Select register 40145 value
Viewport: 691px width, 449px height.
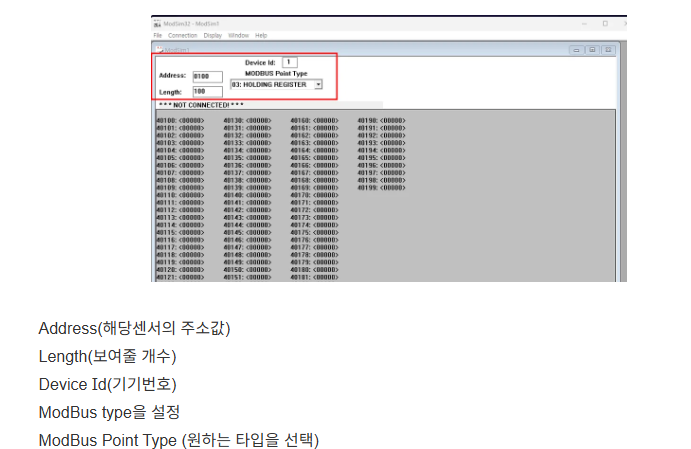tap(259, 232)
